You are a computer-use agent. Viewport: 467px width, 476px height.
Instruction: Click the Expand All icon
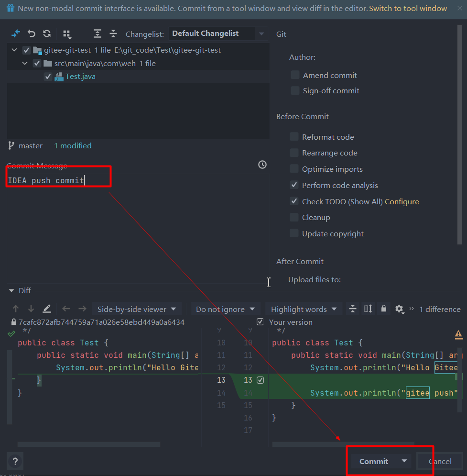point(98,33)
